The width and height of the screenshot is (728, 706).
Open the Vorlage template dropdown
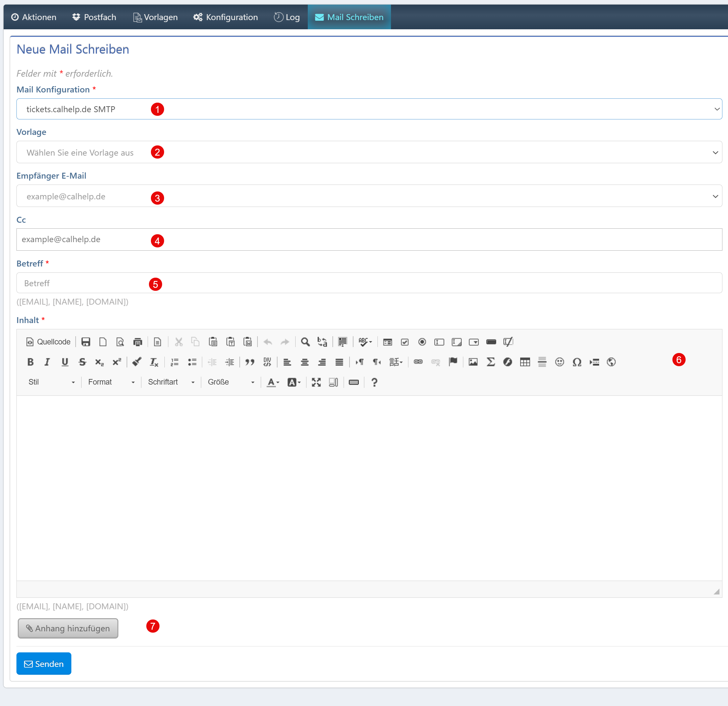click(369, 152)
